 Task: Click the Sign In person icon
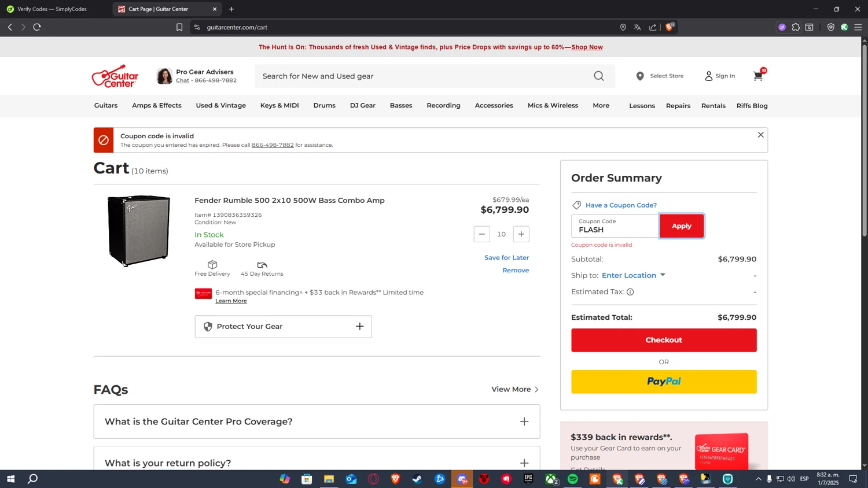pyautogui.click(x=708, y=76)
